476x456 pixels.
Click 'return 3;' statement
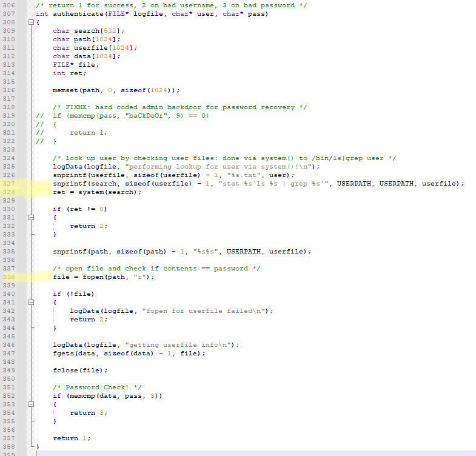pyautogui.click(x=89, y=413)
